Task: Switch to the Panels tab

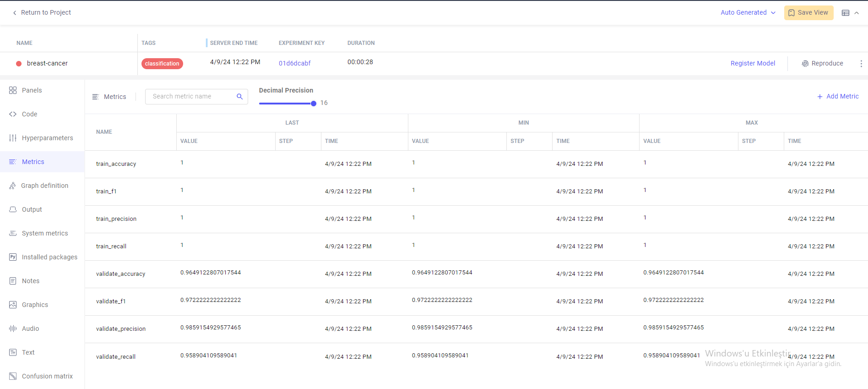Action: click(42, 90)
